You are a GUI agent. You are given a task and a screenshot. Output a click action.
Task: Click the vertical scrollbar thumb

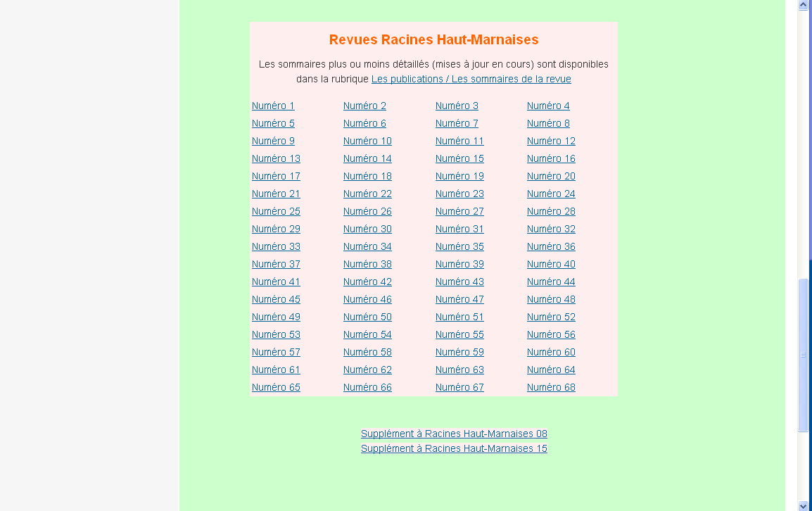804,355
